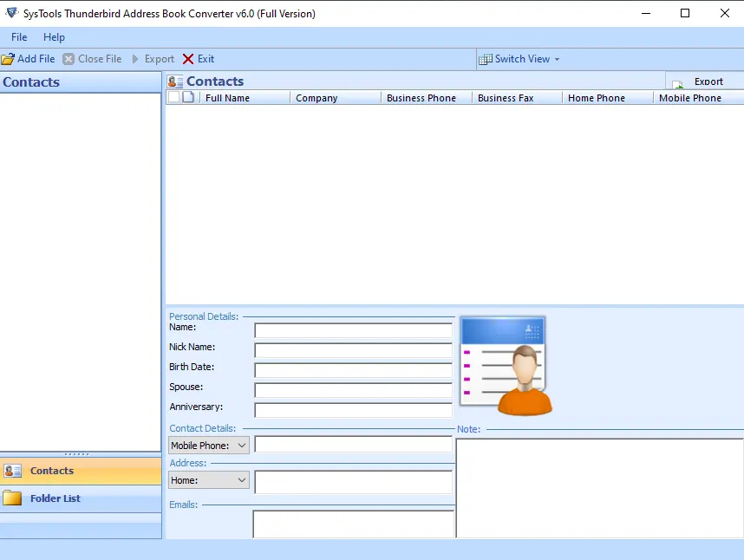The width and height of the screenshot is (744, 560).
Task: Maximize the application window
Action: (685, 13)
